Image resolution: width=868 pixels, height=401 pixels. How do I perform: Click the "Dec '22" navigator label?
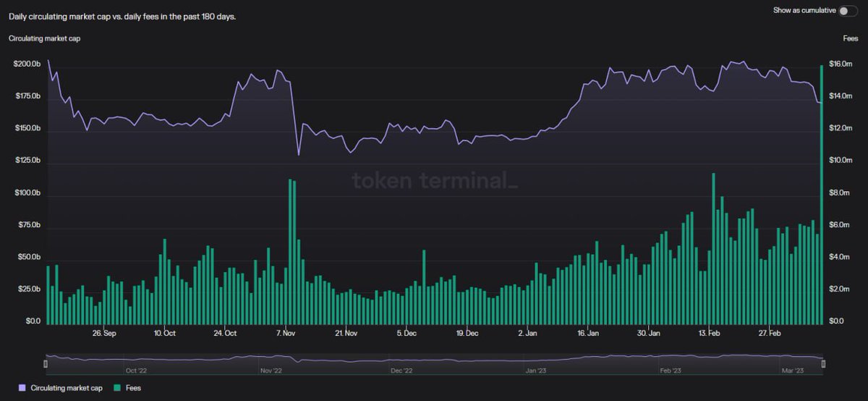401,371
